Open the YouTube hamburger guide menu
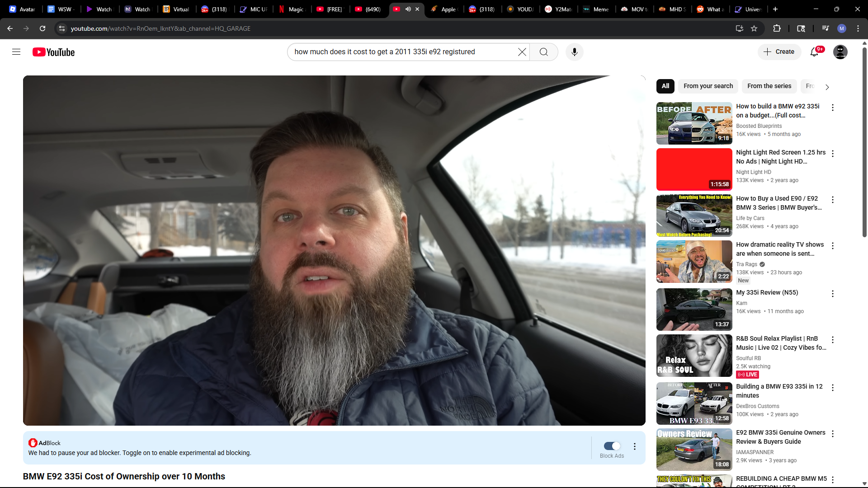Viewport: 868px width, 488px height. [x=16, y=52]
